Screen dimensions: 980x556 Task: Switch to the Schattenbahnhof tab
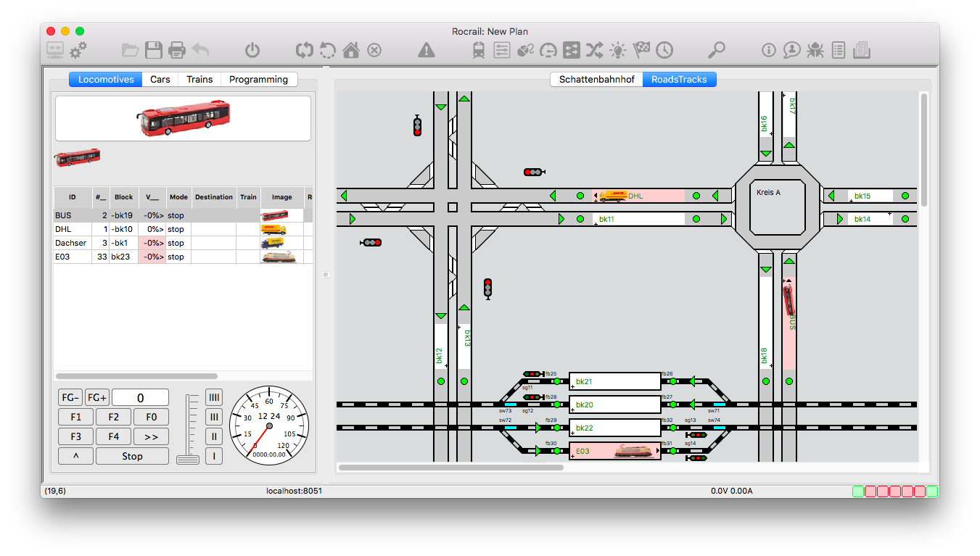pos(596,80)
